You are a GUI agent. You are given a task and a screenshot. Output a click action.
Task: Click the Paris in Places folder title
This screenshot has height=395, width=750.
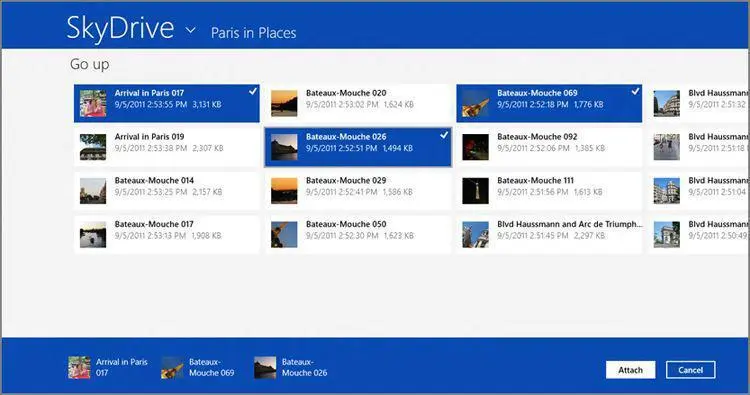point(254,33)
